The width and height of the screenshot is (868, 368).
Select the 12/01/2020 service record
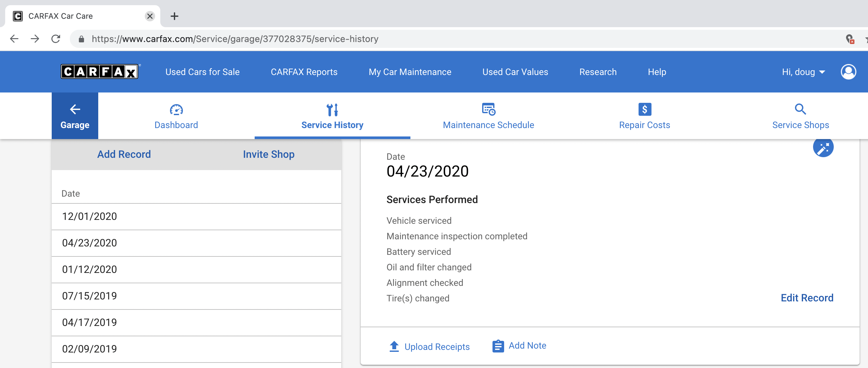point(196,216)
